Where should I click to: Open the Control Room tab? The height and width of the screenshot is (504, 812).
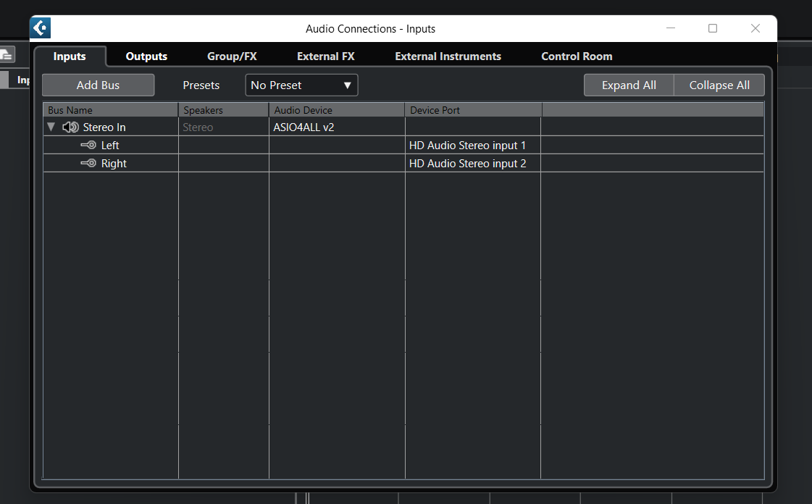pos(577,56)
